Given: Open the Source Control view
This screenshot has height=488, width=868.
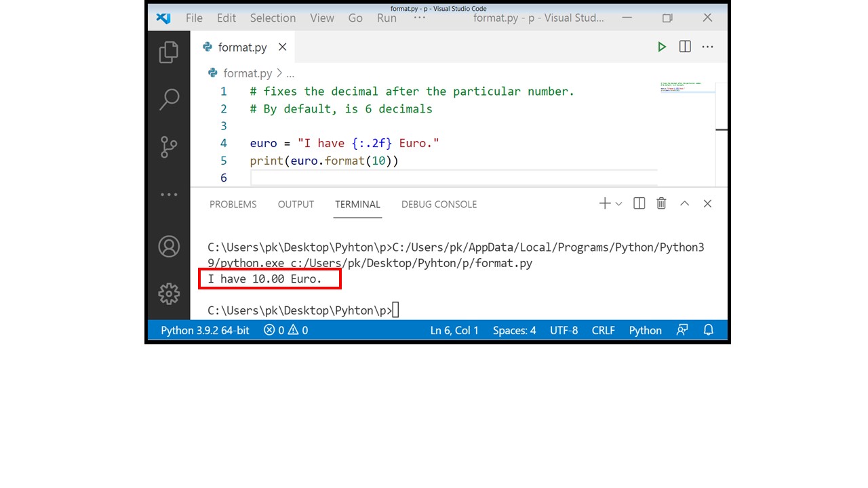Looking at the screenshot, I should 168,146.
